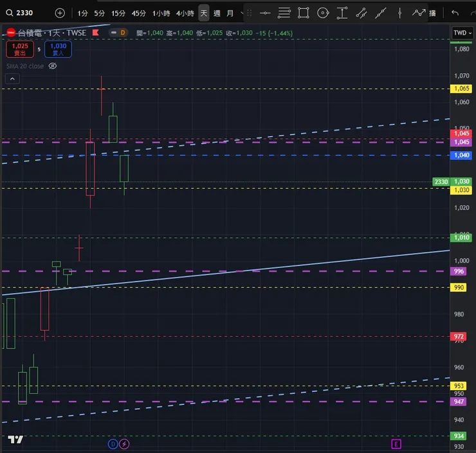
Task: Click the red flag marker icon
Action: [96, 32]
